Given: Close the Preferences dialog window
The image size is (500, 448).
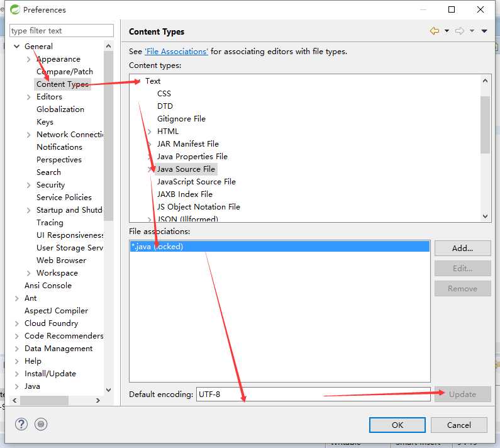Looking at the screenshot, I should (x=481, y=9).
